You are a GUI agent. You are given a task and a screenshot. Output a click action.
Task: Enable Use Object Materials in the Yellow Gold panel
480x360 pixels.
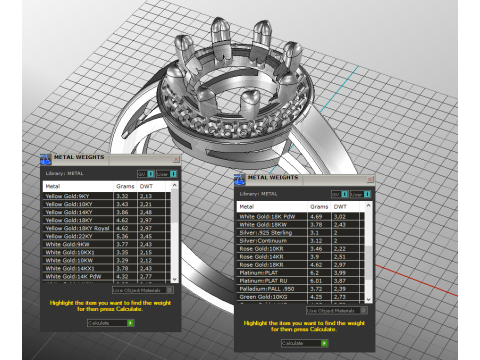pos(143,290)
